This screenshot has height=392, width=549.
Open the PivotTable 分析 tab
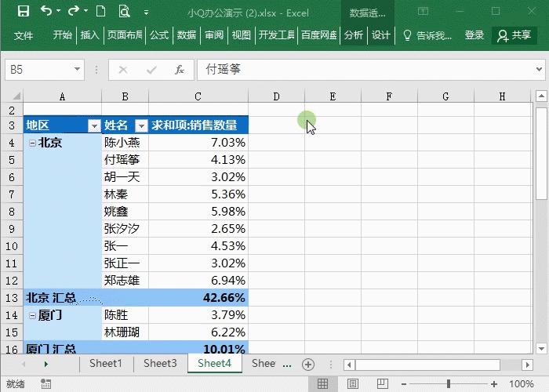[x=353, y=35]
